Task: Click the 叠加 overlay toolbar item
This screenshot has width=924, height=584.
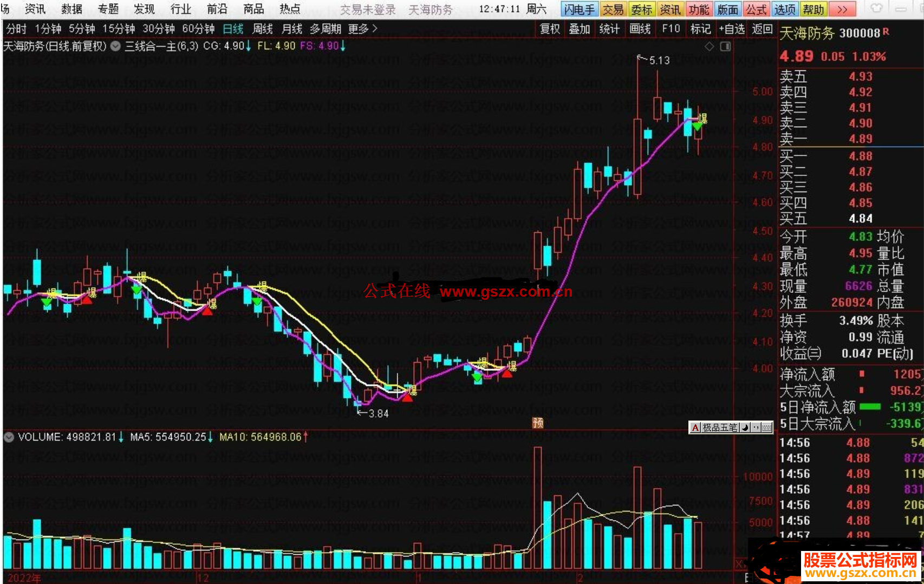Action: pos(580,29)
